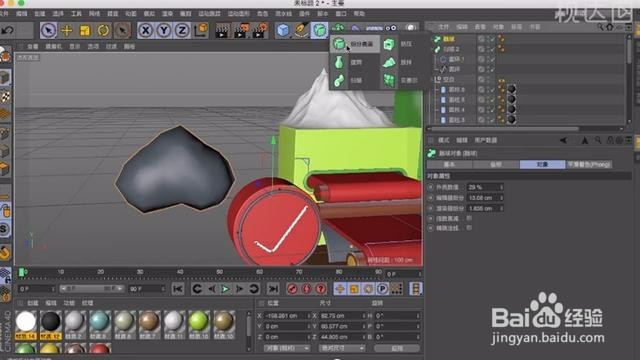The image size is (640, 360).
Task: Toggle second checkbox below 1.635 cm field
Action: [x=469, y=228]
